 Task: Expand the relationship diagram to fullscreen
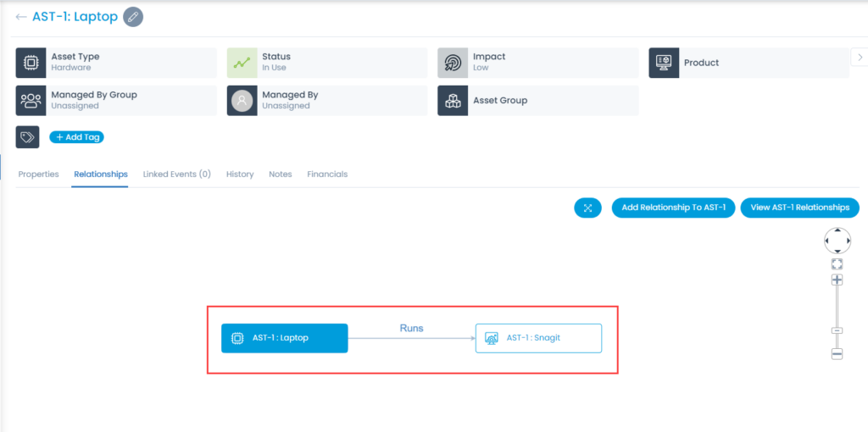[x=588, y=208]
